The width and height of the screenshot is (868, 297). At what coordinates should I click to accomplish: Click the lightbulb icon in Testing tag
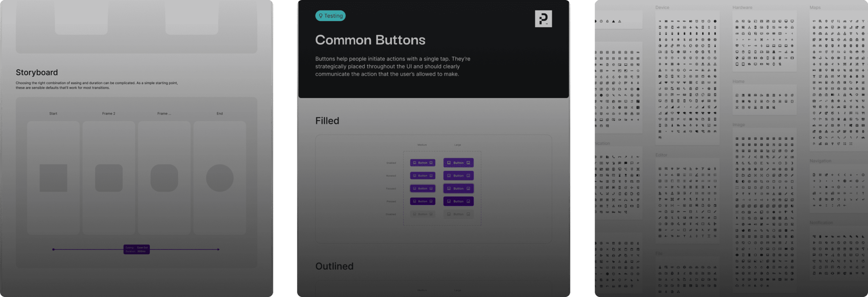point(321,16)
